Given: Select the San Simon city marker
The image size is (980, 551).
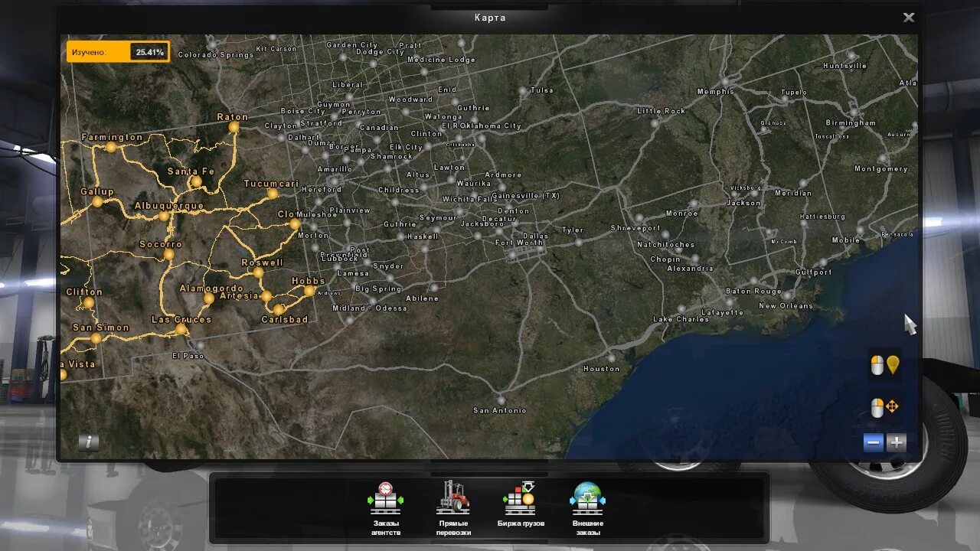Looking at the screenshot, I should pyautogui.click(x=96, y=337).
